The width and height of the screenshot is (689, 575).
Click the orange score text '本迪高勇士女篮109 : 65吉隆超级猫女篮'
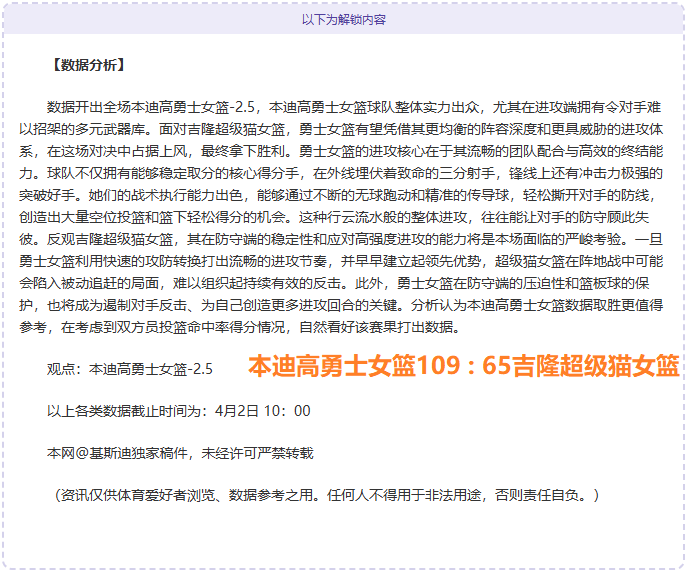[464, 366]
